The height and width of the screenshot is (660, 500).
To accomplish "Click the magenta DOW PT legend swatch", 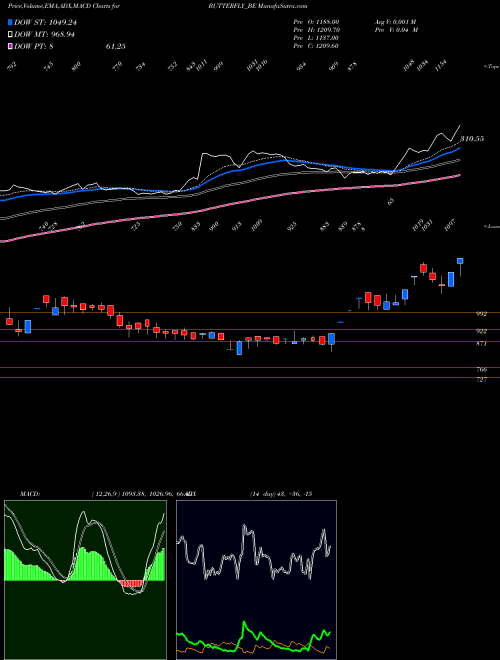I will [11, 46].
